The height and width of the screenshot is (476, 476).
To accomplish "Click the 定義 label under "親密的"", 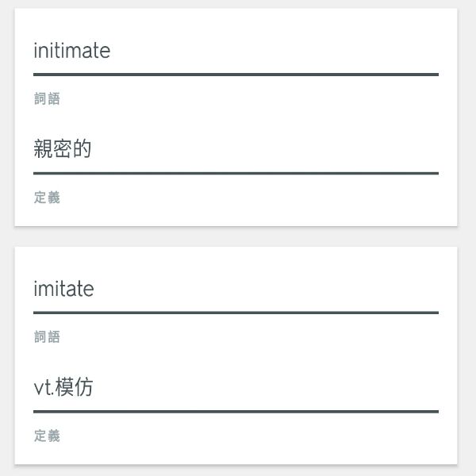I will [x=47, y=198].
